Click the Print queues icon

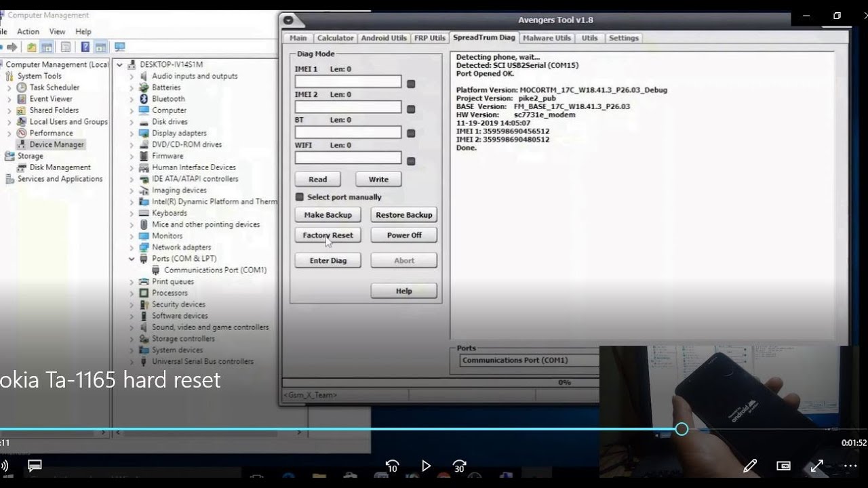point(144,281)
